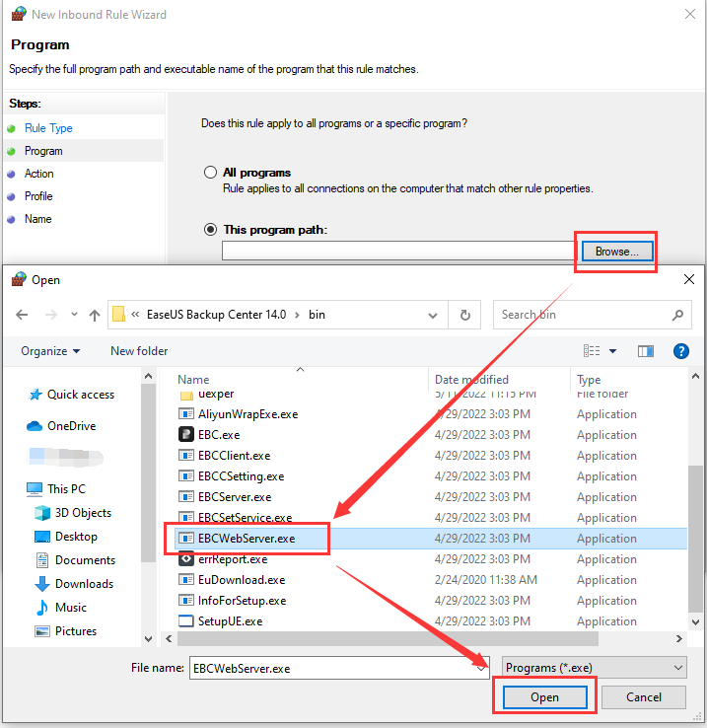
Task: Click the search magnifier icon
Action: point(677,315)
